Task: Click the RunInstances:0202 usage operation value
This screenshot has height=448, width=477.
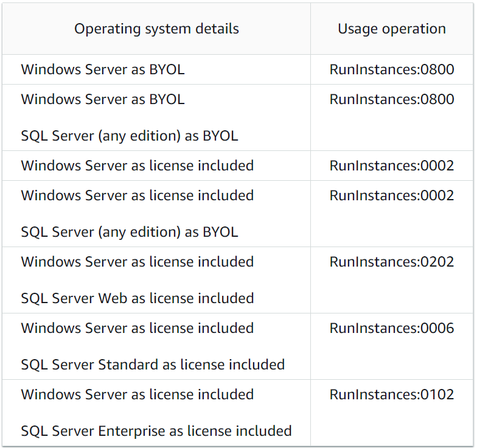Action: coord(392,262)
